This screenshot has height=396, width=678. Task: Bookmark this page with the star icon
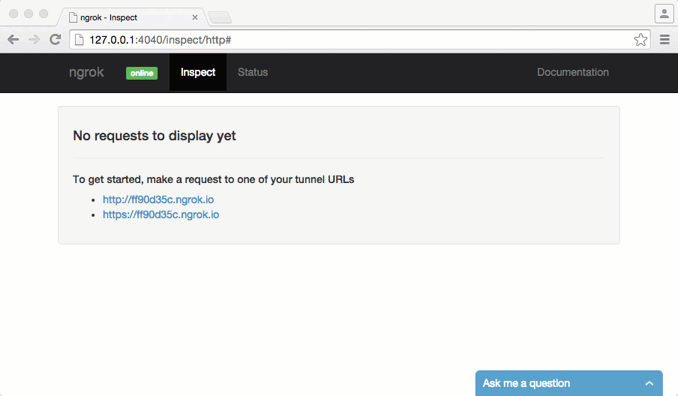tap(640, 40)
